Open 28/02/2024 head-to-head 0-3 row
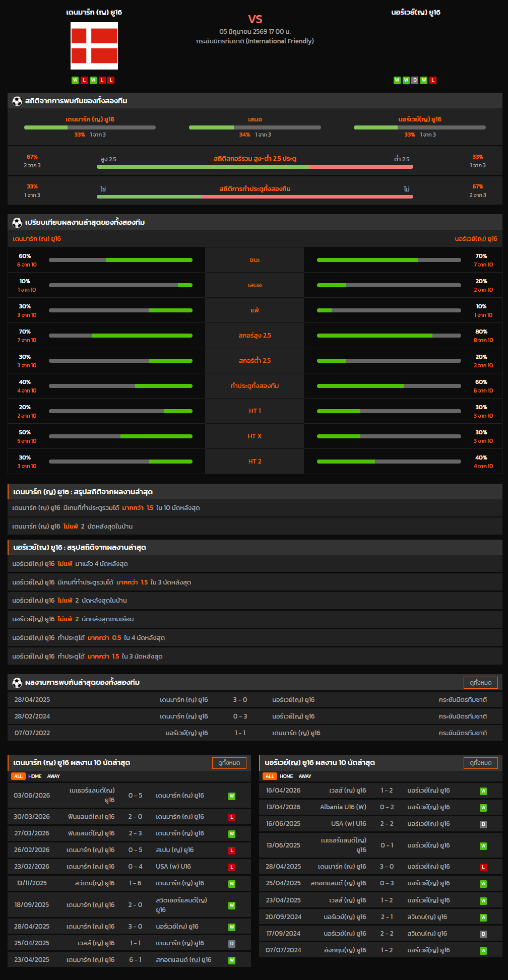This screenshot has height=980, width=508. [255, 716]
